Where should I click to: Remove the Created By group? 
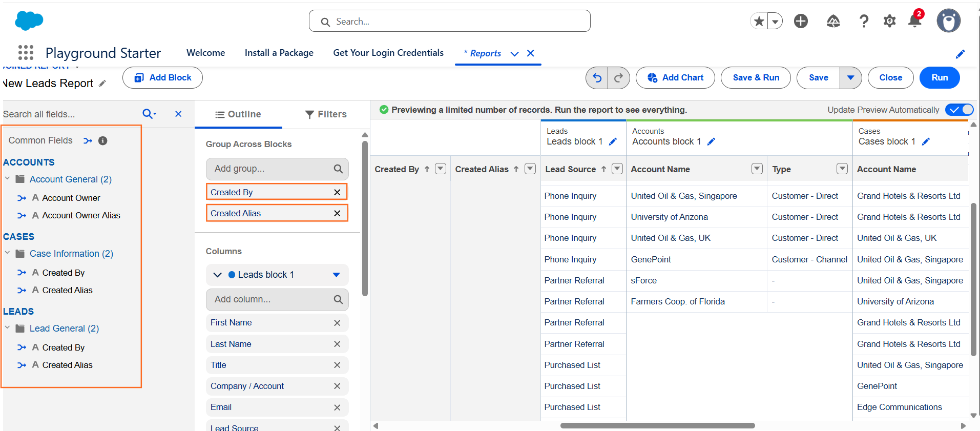coord(337,192)
